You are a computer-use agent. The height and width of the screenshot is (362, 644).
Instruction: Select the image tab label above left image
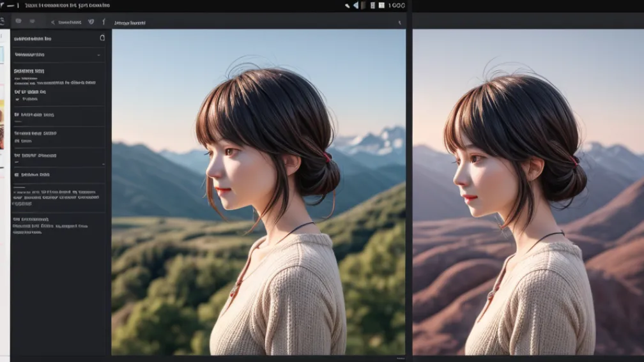click(130, 23)
